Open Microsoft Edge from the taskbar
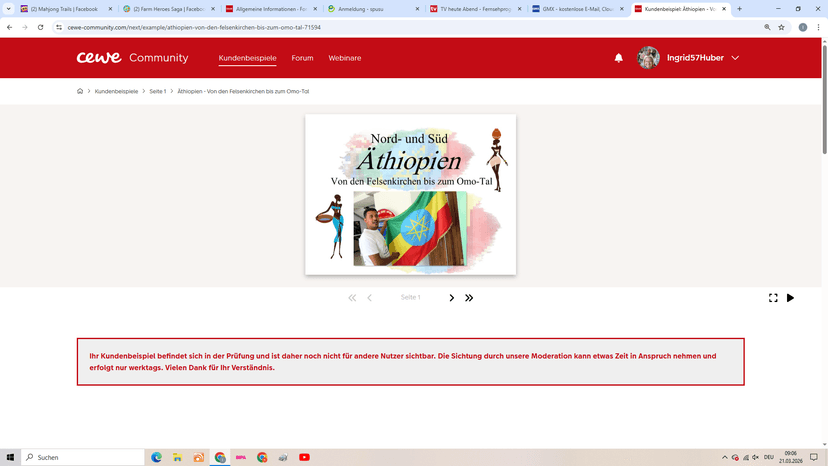The image size is (828, 466). coord(156,457)
